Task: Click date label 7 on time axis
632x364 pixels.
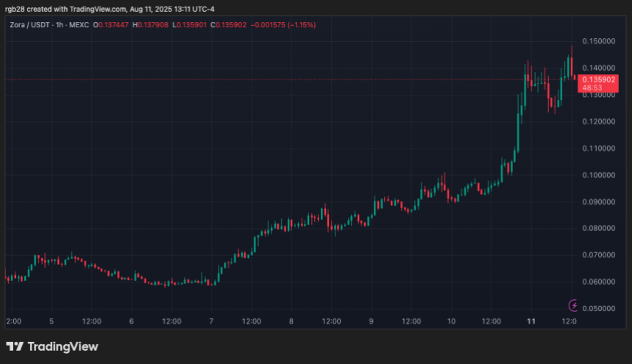Action: [x=211, y=321]
